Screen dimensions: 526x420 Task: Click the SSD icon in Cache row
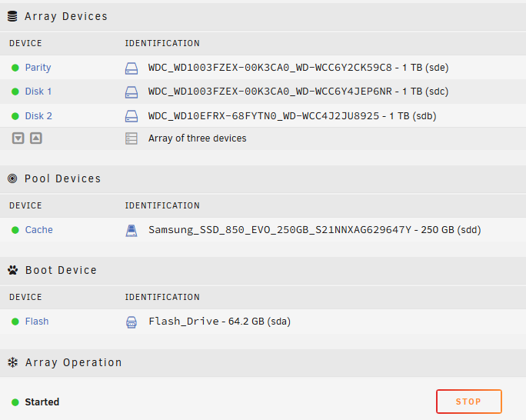(x=131, y=231)
